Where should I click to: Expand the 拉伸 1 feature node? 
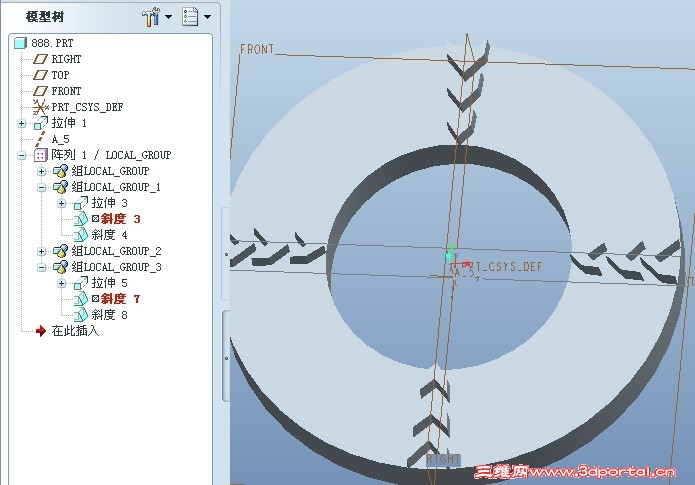click(21, 123)
